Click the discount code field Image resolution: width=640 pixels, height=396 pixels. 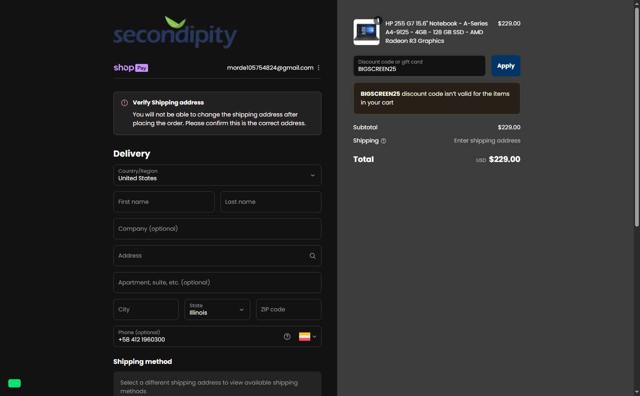click(x=419, y=66)
